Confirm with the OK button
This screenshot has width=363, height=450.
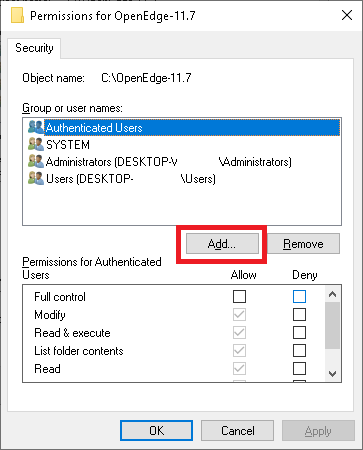[x=156, y=430]
